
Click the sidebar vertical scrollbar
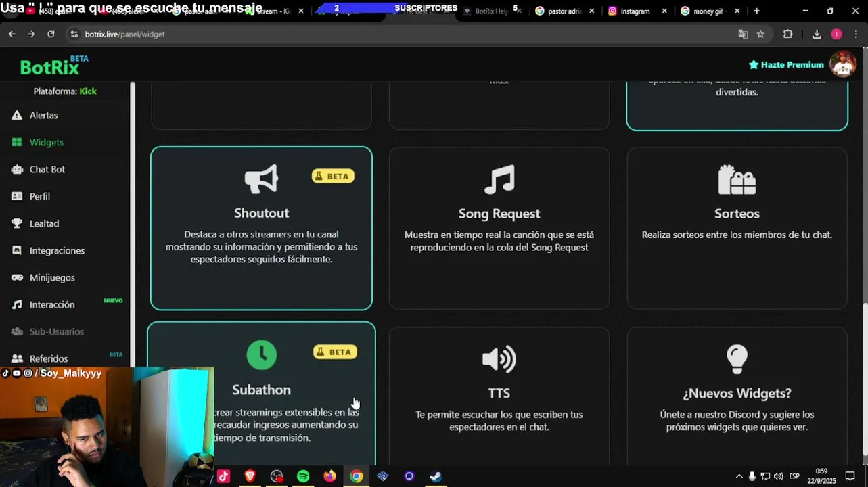tap(133, 223)
